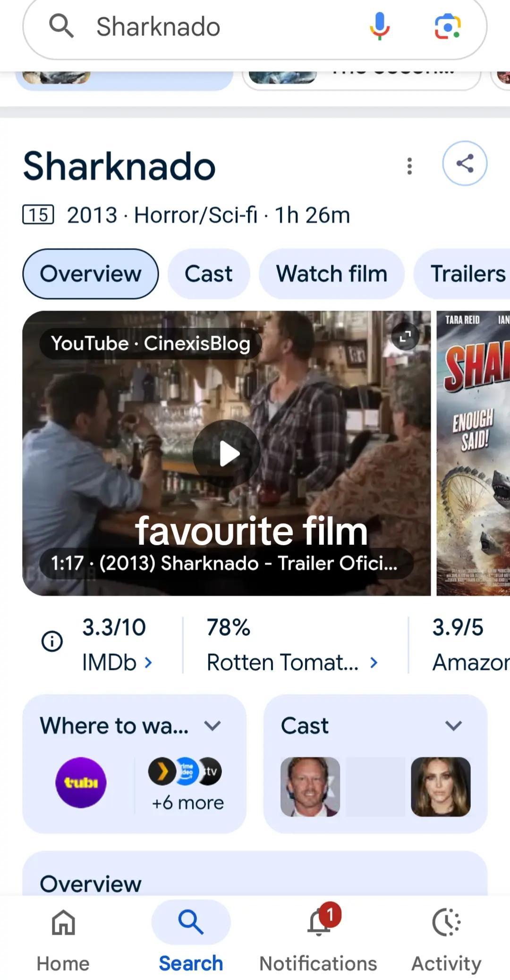The height and width of the screenshot is (980, 510).
Task: Open Google Lens camera search
Action: (447, 26)
